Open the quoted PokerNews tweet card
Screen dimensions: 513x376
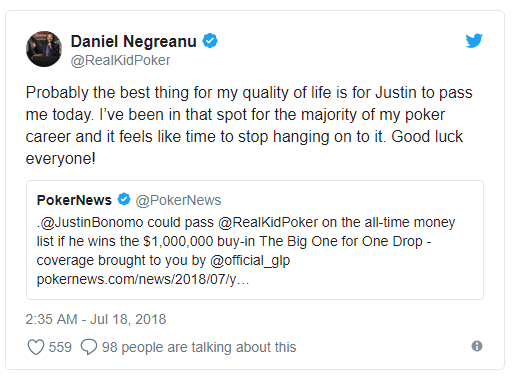(x=255, y=240)
